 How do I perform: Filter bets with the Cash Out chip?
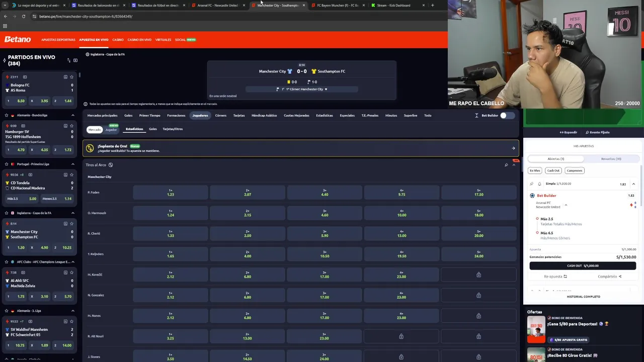[x=553, y=170]
